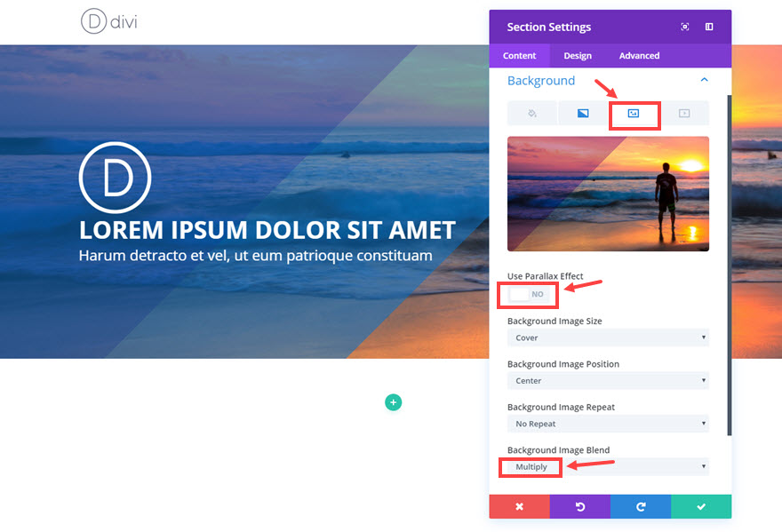Select the background color fill icon
The height and width of the screenshot is (532, 782).
click(532, 113)
